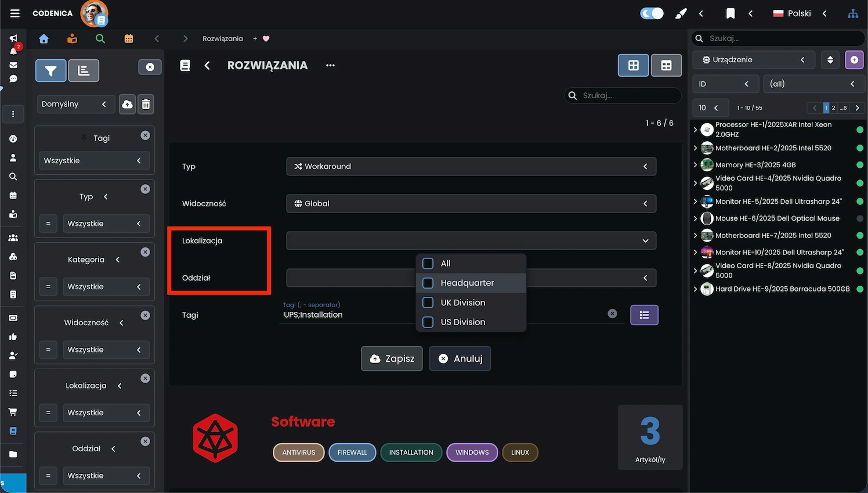Click the funnel filter button

tap(51, 71)
